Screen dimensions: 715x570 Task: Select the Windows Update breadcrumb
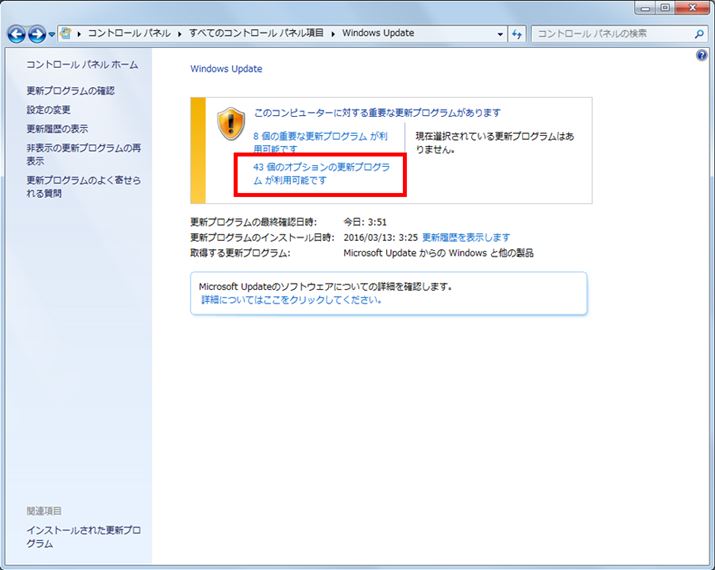click(x=378, y=33)
